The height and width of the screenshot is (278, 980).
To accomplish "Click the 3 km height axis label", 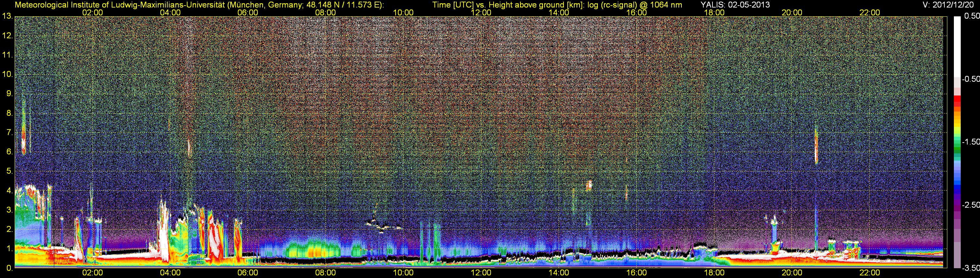I will pyautogui.click(x=9, y=210).
